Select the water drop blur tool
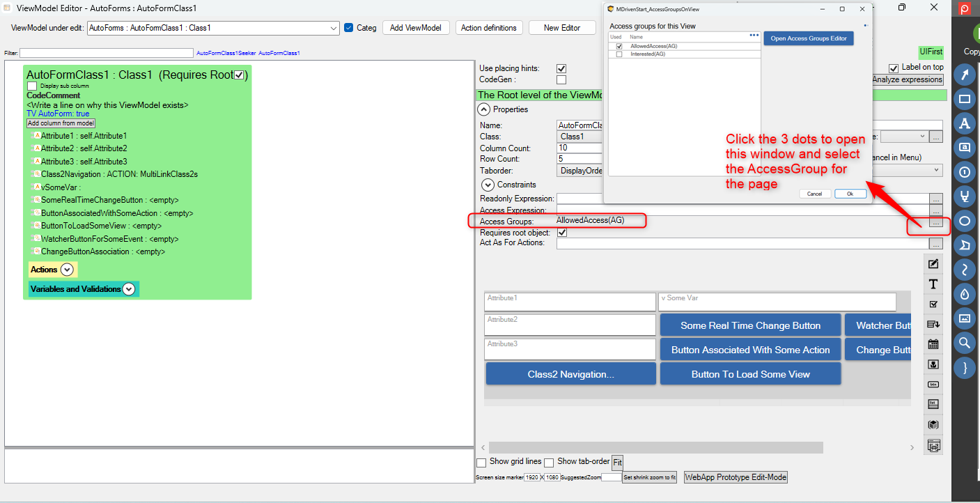 click(x=965, y=294)
